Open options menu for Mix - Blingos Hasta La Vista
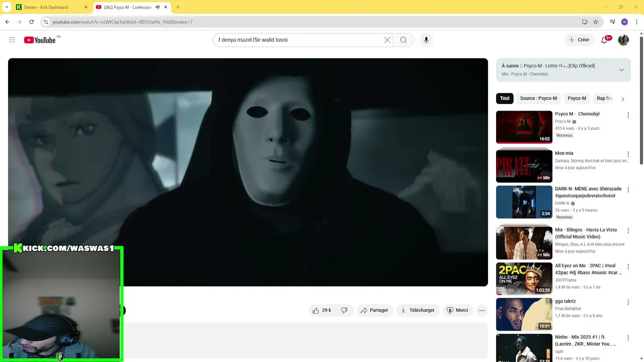644x362 pixels. click(628, 231)
